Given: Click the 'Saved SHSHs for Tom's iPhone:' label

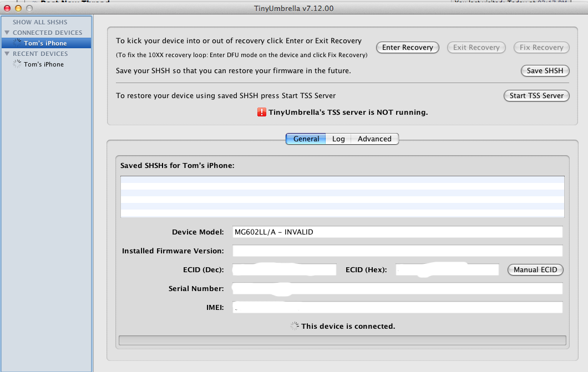Looking at the screenshot, I should 177,166.
